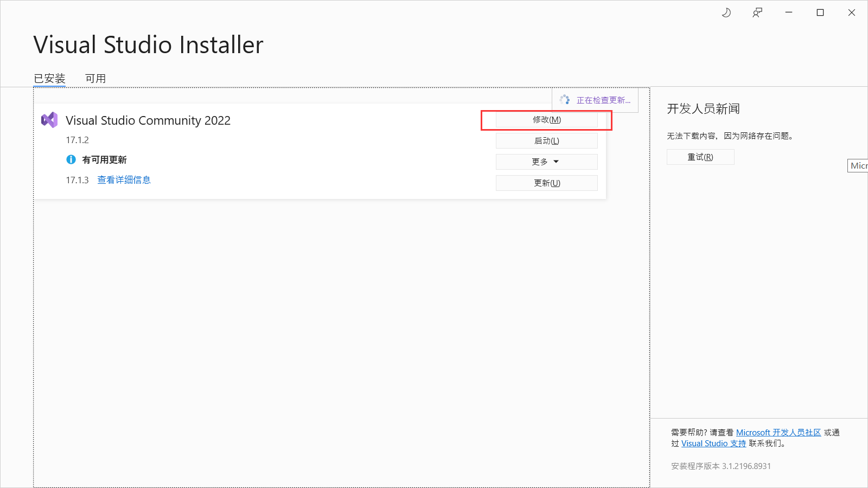Open the Microsoft 开发人员社区 link
This screenshot has height=488, width=868.
[x=778, y=433]
